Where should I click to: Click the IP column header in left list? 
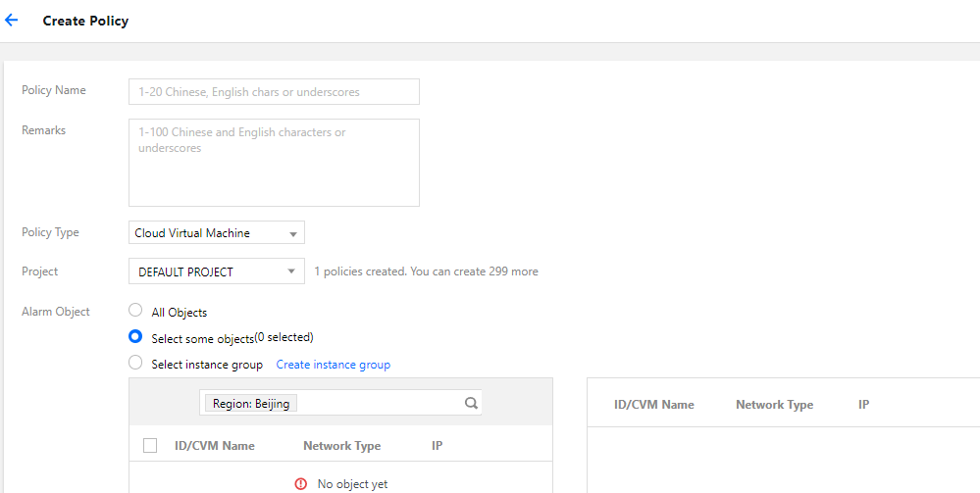(x=437, y=446)
